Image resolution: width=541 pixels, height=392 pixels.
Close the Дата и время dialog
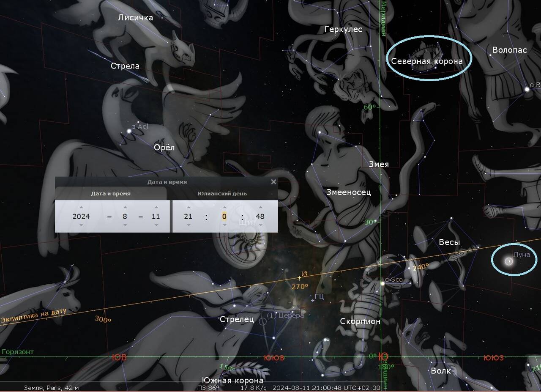coord(273,182)
